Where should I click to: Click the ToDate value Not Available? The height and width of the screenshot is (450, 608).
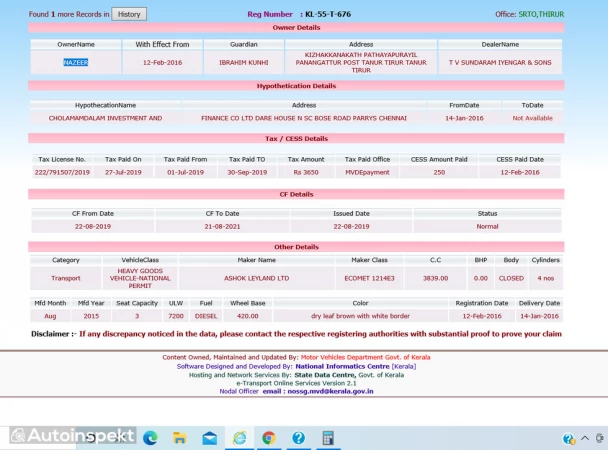coord(532,118)
